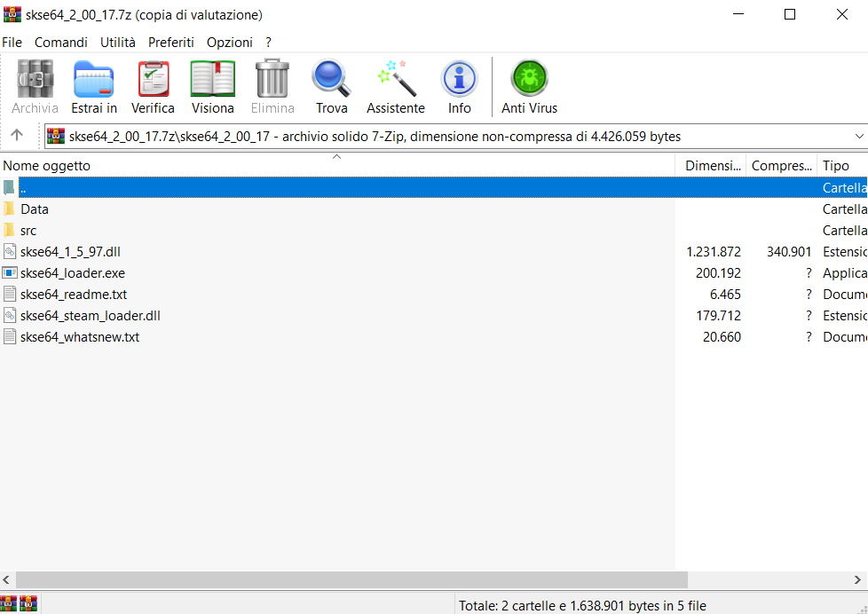The width and height of the screenshot is (868, 614).
Task: Select file name skse64_readme.txt
Action: [74, 295]
